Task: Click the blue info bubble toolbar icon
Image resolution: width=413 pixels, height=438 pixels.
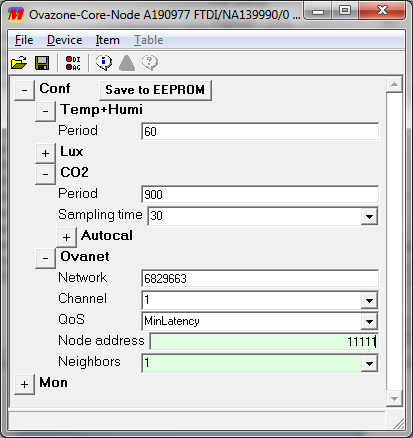Action: 104,63
